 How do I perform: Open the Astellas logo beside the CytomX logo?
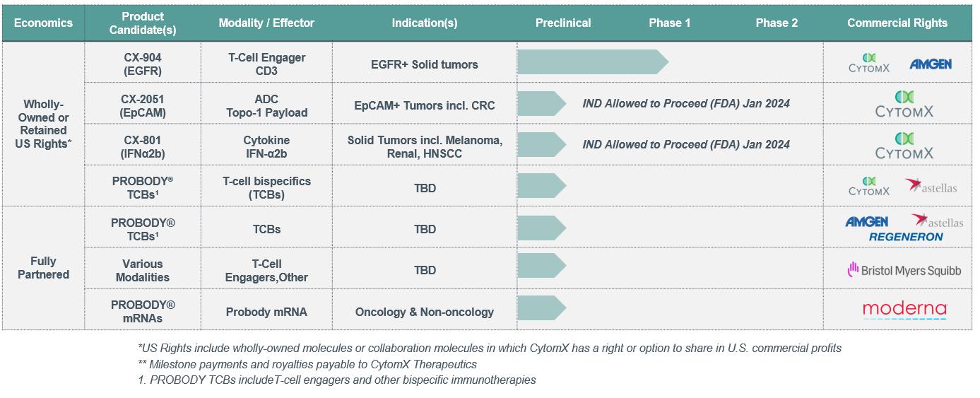pos(931,187)
